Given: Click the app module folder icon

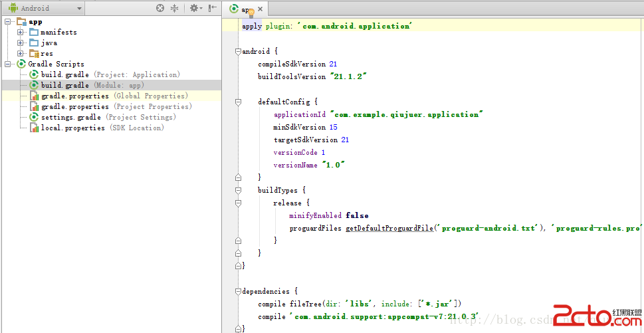Looking at the screenshot, I should coord(21,22).
